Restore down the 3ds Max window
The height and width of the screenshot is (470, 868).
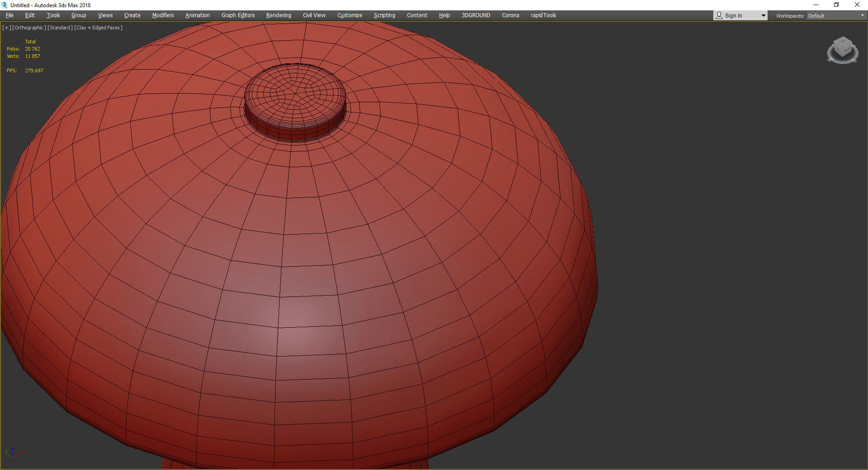(836, 5)
